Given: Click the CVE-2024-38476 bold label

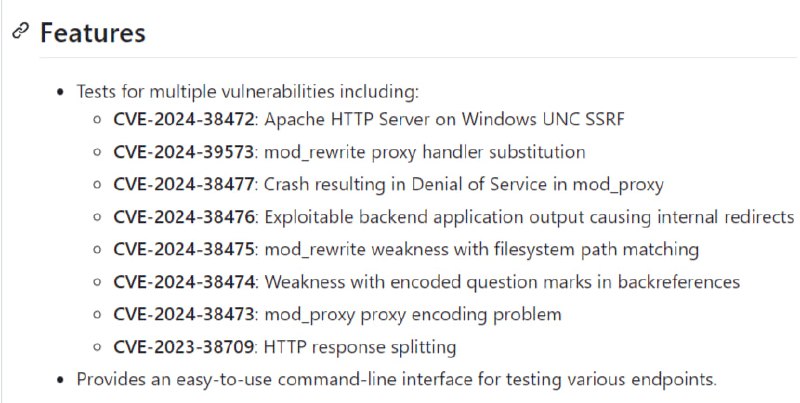Looking at the screenshot, I should 184,217.
